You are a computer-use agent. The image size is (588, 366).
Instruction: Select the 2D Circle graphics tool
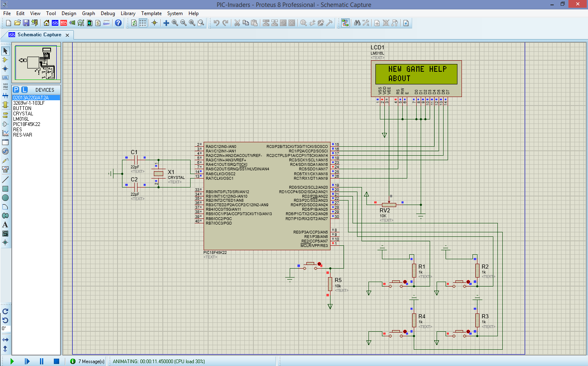[5, 198]
